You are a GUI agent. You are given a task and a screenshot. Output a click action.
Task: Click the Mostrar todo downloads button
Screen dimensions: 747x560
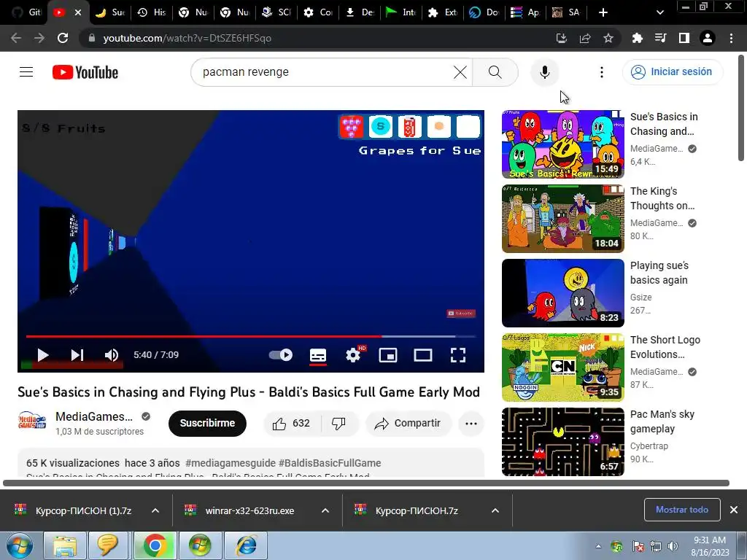coord(682,510)
